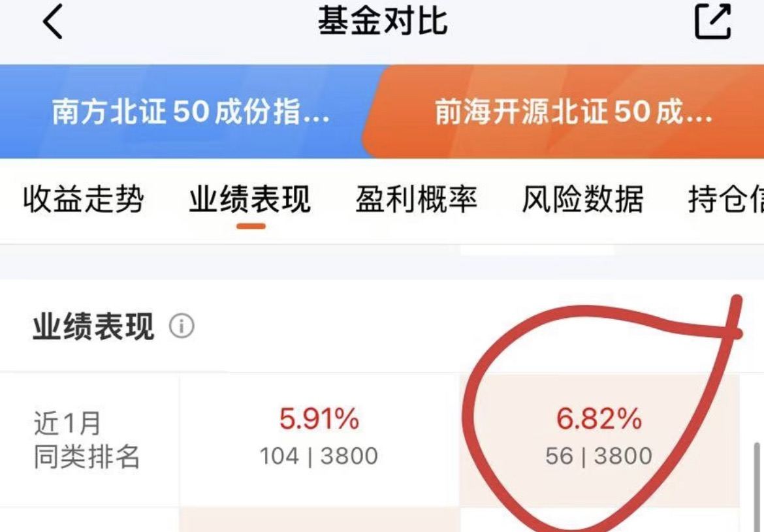Open the 盈利概率 tab
This screenshot has width=764, height=532.
click(x=416, y=199)
